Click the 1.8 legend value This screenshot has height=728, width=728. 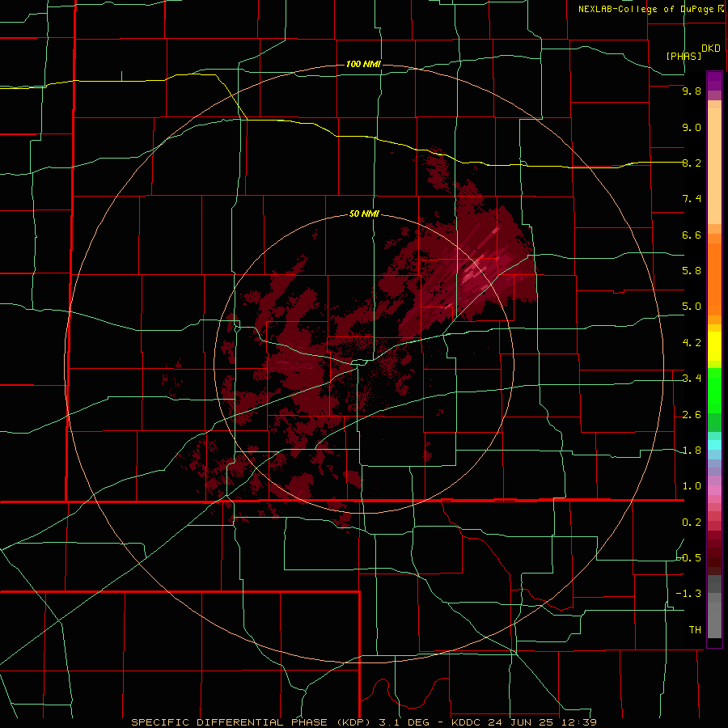pyautogui.click(x=692, y=451)
